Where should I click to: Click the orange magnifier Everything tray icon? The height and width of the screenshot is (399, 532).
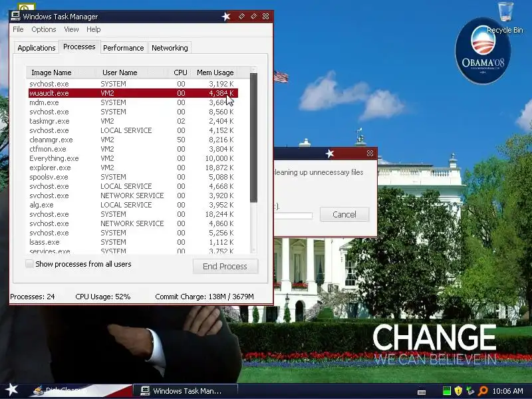click(483, 391)
